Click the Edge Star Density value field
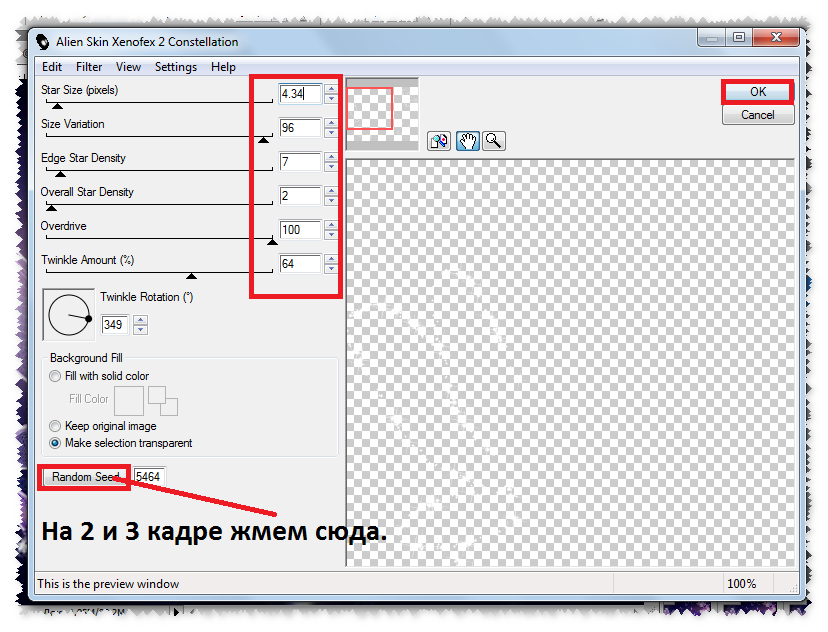828x632 pixels. click(x=300, y=162)
